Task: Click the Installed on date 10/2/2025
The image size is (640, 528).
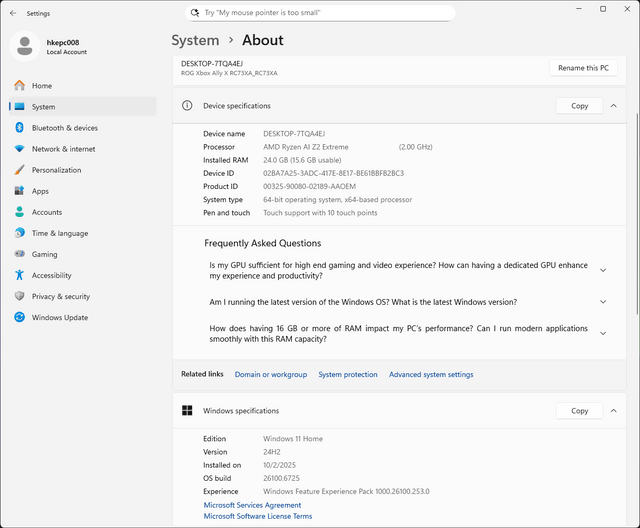Action: [x=279, y=465]
